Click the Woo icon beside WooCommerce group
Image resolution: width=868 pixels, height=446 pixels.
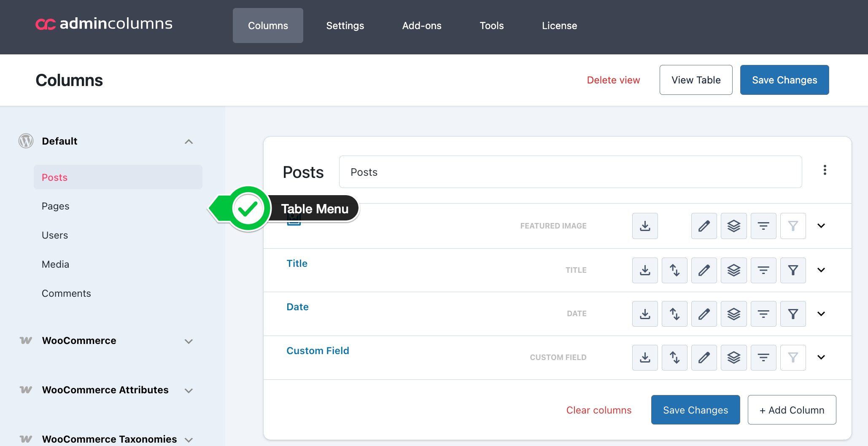[26, 340]
